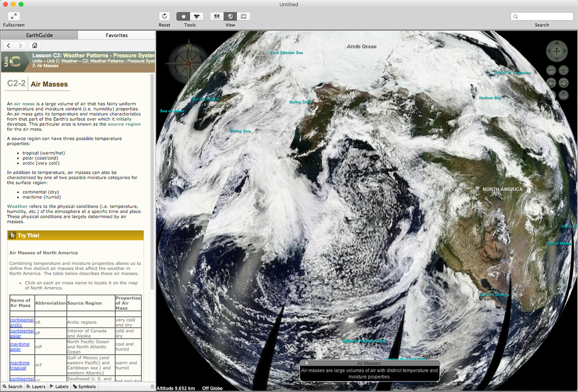This screenshot has height=392, width=578.
Task: Navigate back in the lesson browser
Action: 8,46
